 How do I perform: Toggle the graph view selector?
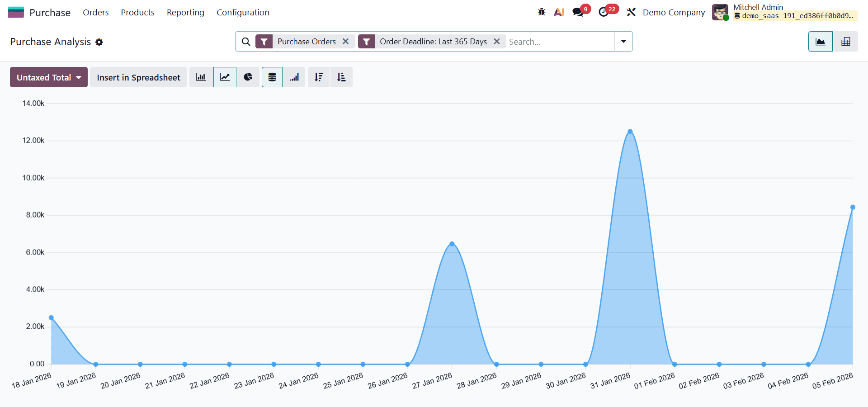[820, 41]
